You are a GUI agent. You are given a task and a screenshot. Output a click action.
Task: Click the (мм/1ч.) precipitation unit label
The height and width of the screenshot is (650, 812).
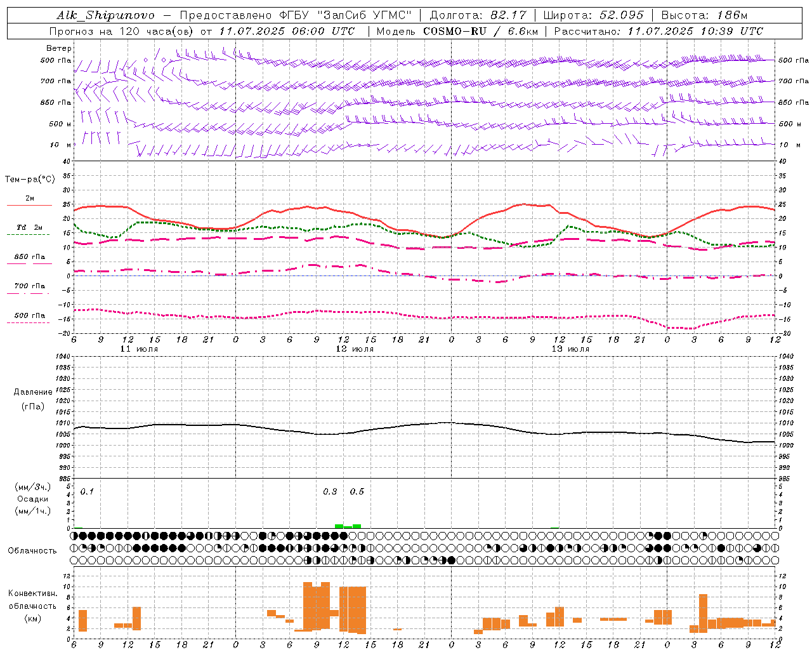[33, 510]
